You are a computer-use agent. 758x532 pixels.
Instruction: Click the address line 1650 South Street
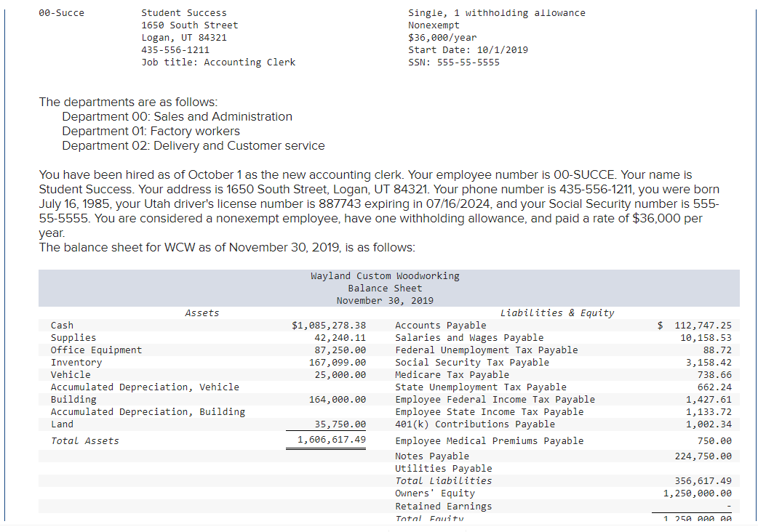pyautogui.click(x=189, y=25)
